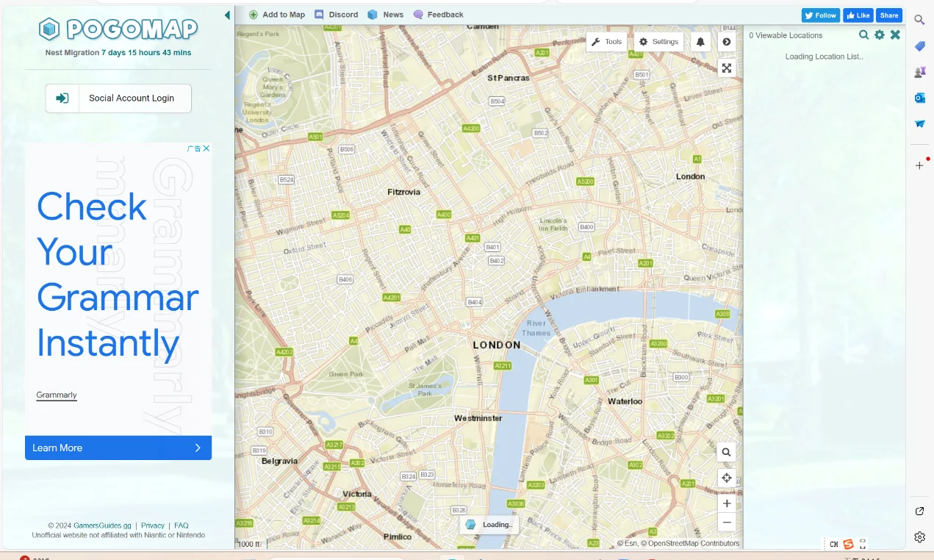Click the map search magnifier button
Screen dimensions: 934x560
coord(727,453)
